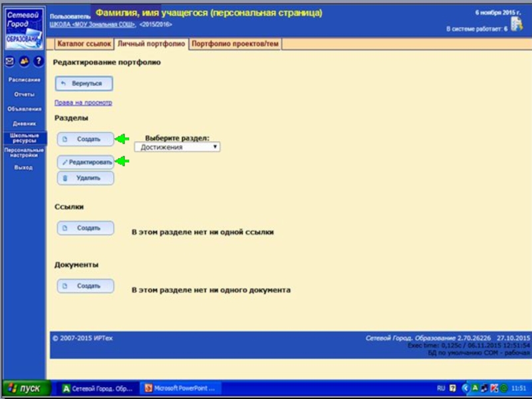This screenshot has height=399, width=532.
Task: Go to Дневник in the sidebar
Action: click(x=24, y=123)
